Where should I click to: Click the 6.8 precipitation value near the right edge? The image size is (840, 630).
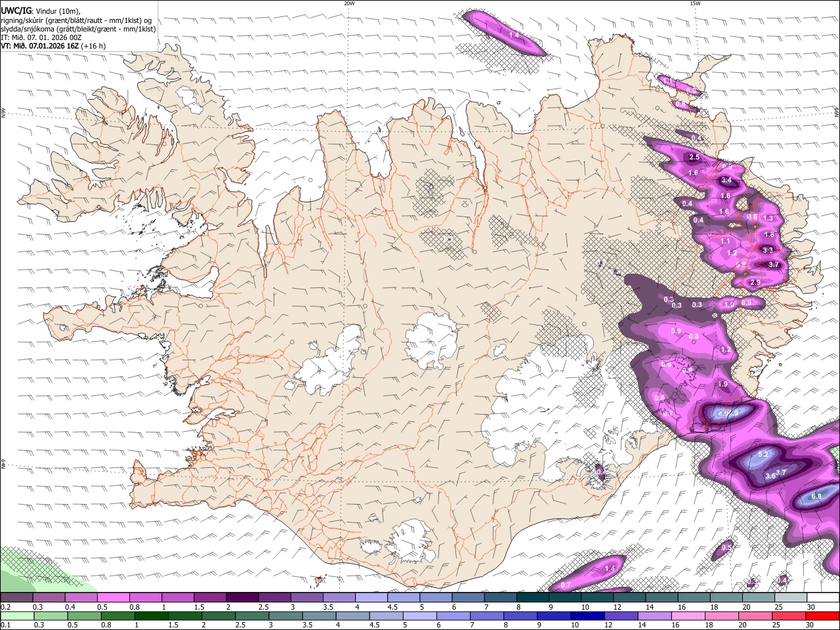point(816,496)
